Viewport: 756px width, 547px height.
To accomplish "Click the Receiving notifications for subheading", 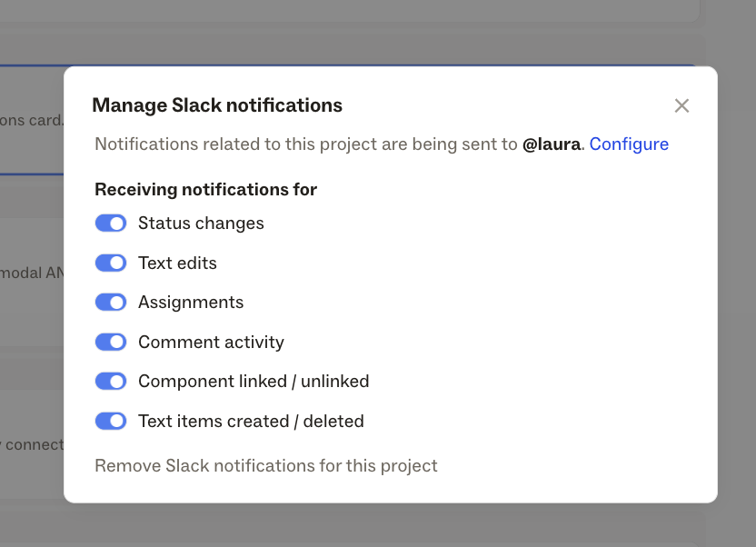I will click(x=206, y=189).
